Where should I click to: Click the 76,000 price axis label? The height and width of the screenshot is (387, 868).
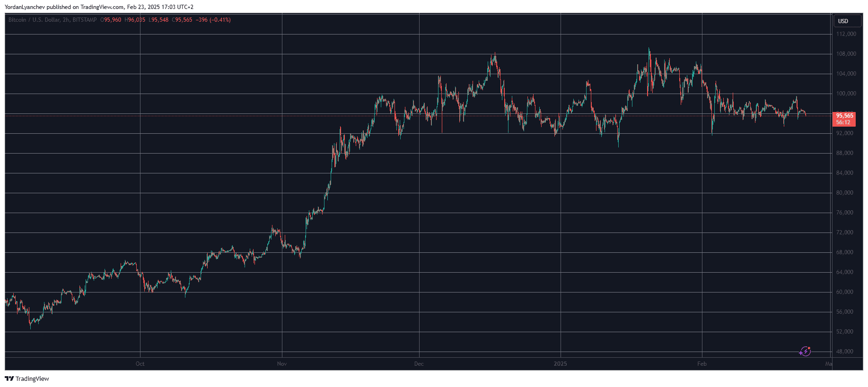point(845,213)
